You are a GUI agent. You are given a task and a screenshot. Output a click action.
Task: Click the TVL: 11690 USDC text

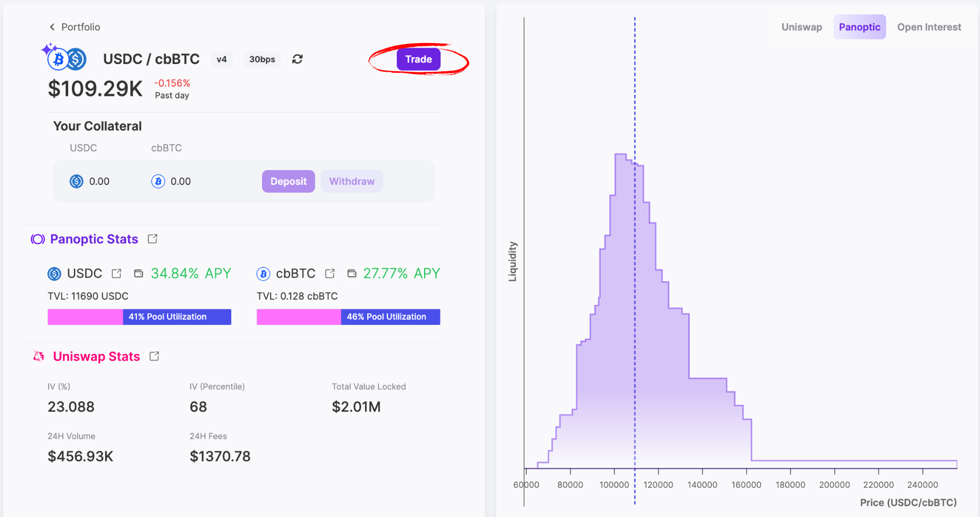tap(88, 296)
